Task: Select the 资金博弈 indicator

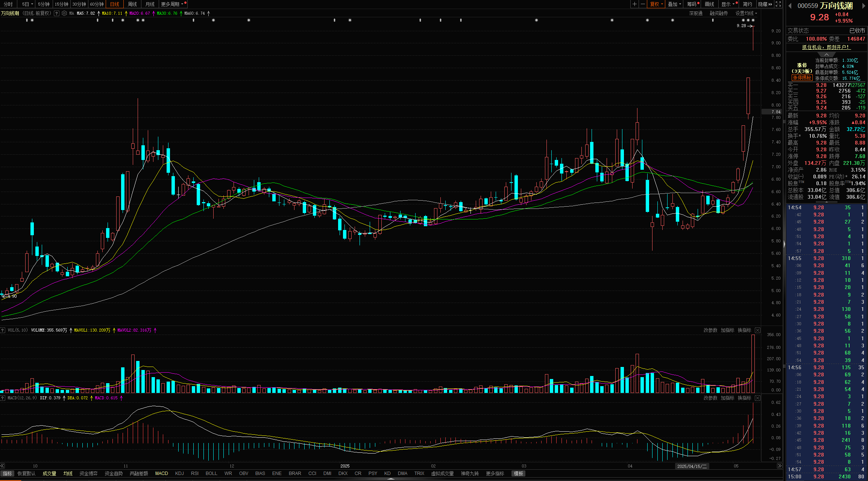Action: pyautogui.click(x=88, y=473)
